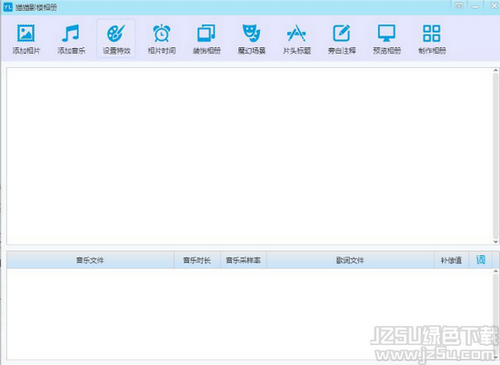Click music list scrollbar up arrow
Viewport: 500px width, 365px height.
pyautogui.click(x=496, y=271)
